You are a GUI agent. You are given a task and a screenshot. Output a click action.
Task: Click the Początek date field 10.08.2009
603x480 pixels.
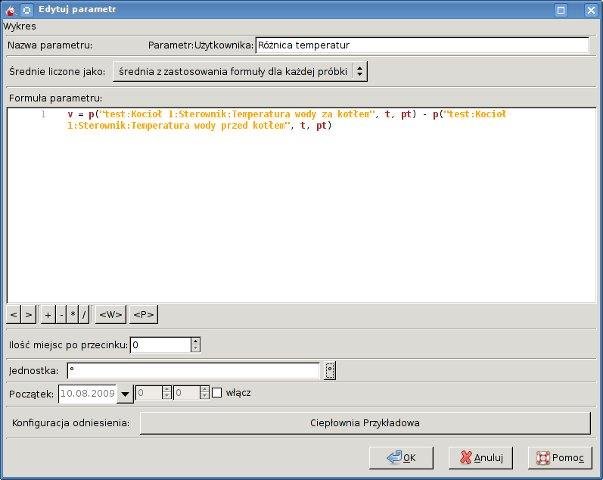point(87,393)
